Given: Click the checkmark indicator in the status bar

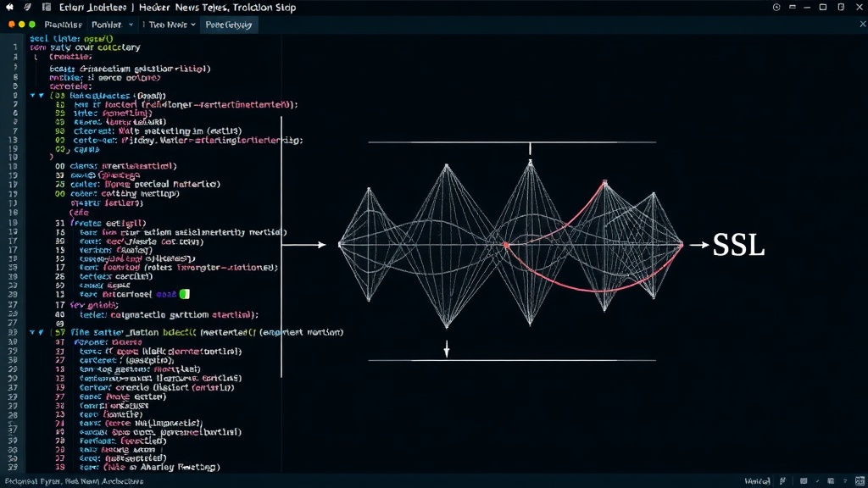Looking at the screenshot, I should pos(818,481).
